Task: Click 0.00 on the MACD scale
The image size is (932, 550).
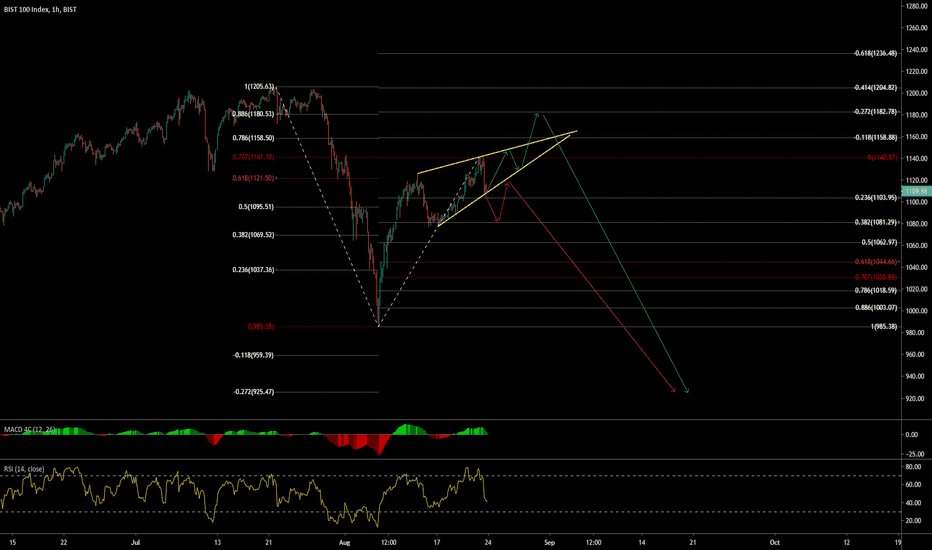Action: 912,435
